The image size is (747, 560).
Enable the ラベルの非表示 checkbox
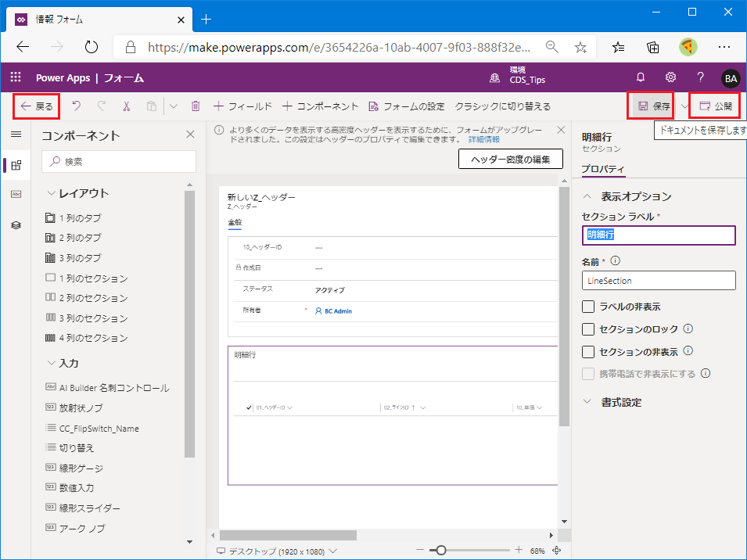pos(588,307)
